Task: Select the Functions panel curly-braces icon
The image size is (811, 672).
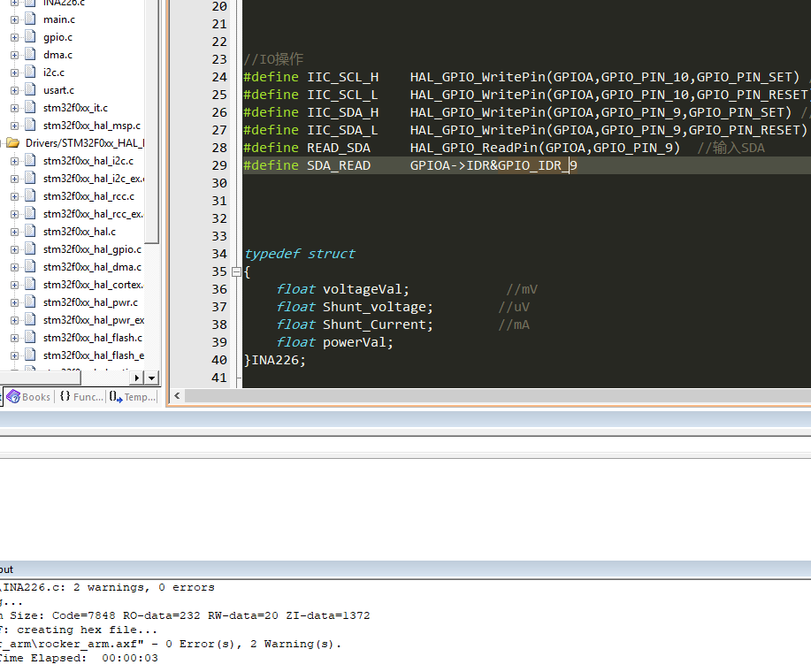Action: (x=65, y=397)
